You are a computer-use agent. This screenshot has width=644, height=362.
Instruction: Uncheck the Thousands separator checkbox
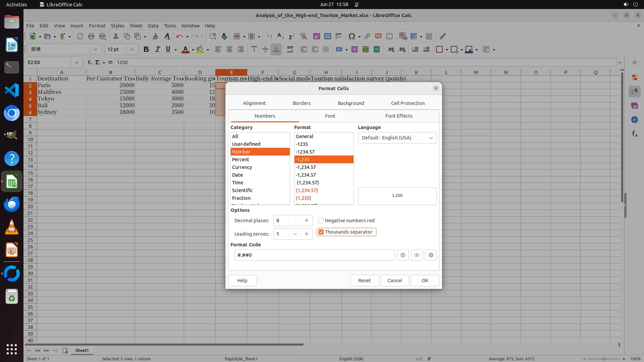pos(321,232)
